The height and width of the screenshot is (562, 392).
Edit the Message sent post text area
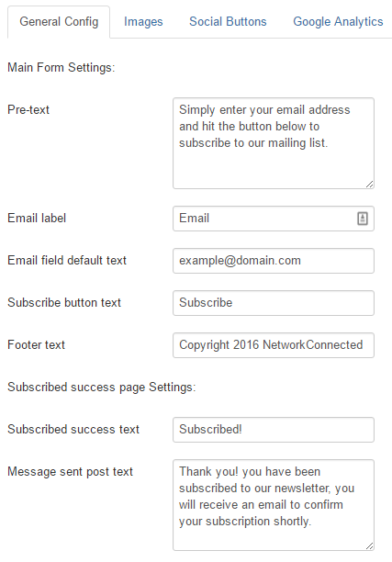(274, 505)
